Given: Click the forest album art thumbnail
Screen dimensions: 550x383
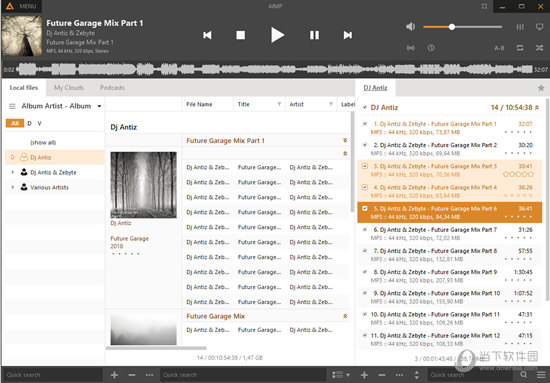Looking at the screenshot, I should [x=143, y=185].
